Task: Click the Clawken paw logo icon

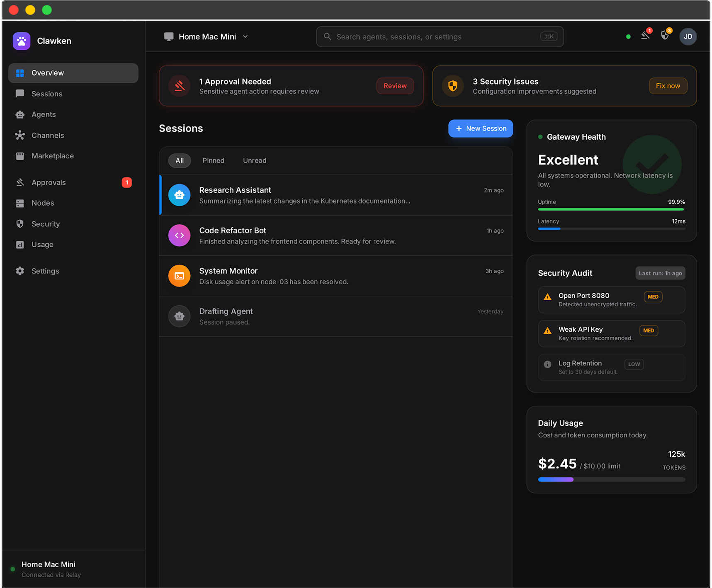Action: (22, 41)
